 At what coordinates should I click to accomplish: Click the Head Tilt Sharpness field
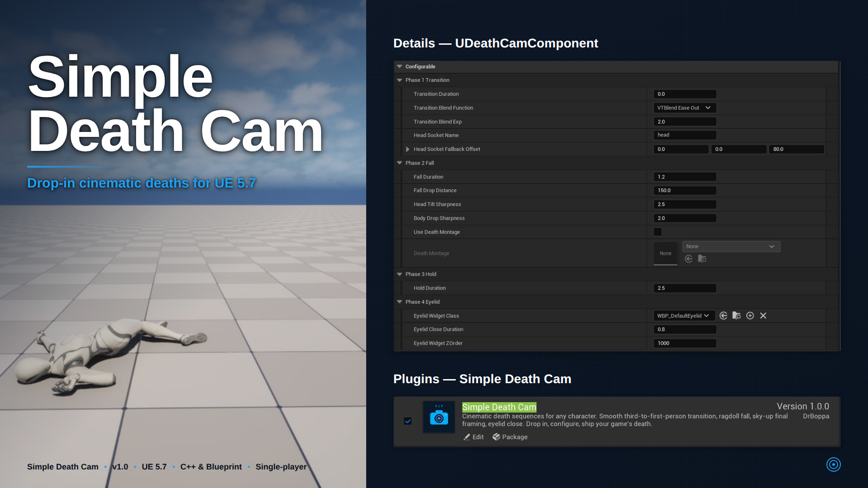pos(685,204)
